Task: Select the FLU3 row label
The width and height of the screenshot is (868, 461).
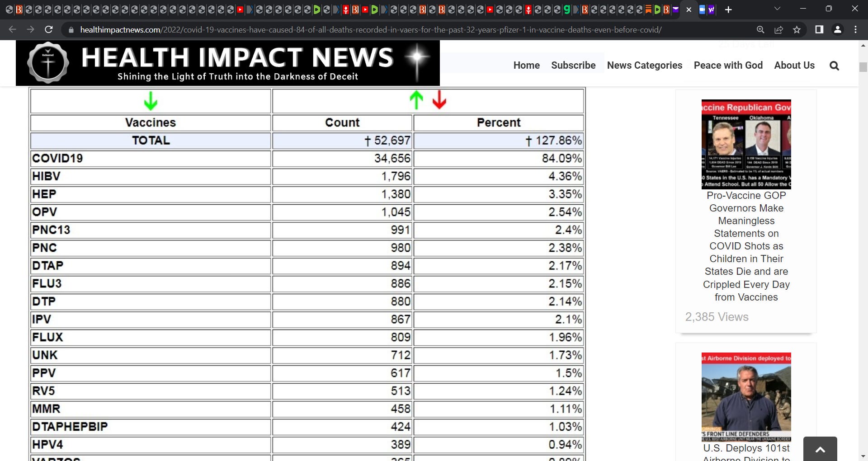Action: coord(47,284)
